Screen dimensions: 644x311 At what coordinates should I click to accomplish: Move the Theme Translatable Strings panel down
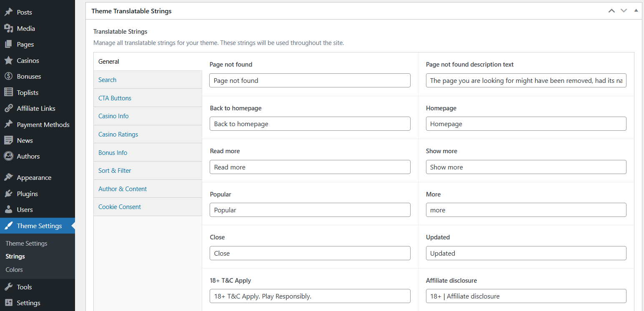[624, 11]
